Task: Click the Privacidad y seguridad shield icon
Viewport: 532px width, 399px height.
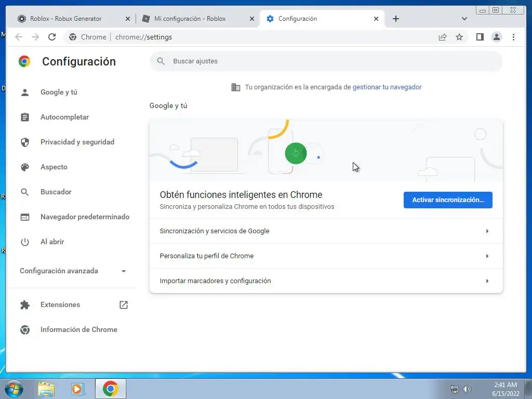Action: pos(25,142)
